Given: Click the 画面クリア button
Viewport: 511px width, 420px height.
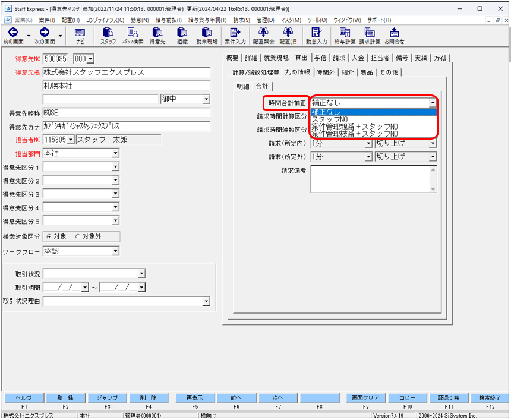Looking at the screenshot, I should tap(365, 398).
